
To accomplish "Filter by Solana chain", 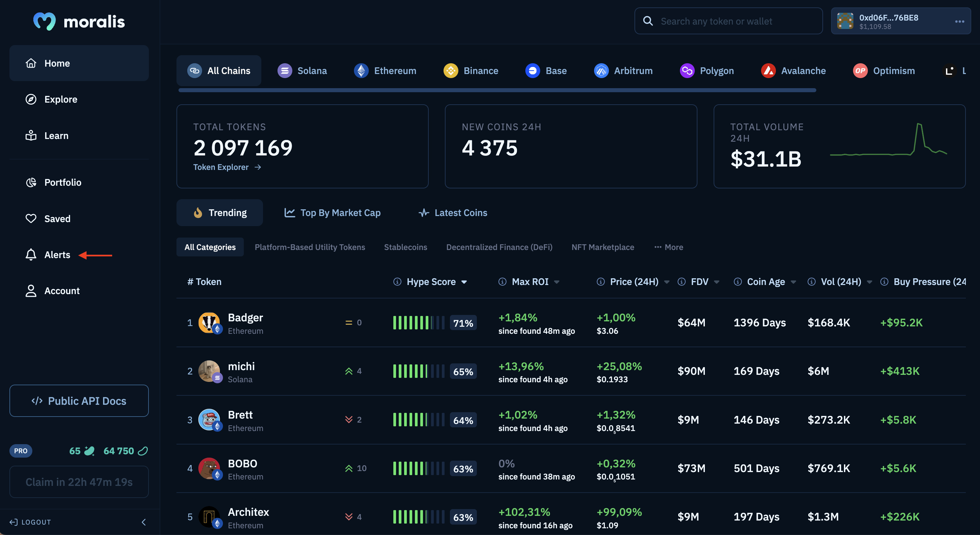I will [302, 71].
